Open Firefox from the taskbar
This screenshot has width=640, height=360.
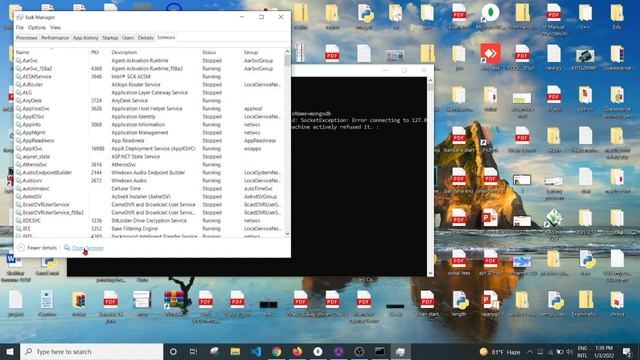(297, 351)
